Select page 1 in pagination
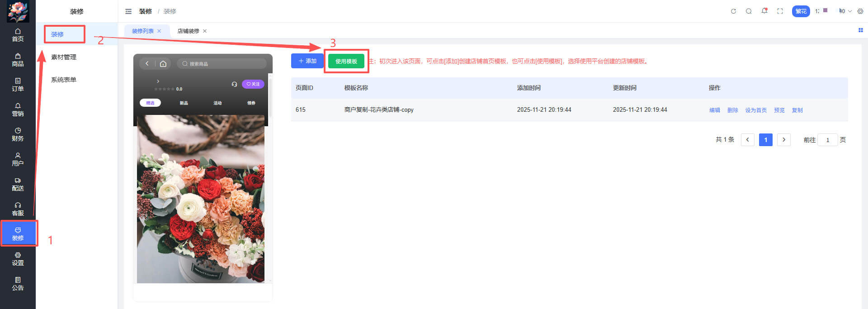This screenshot has width=868, height=309. [x=766, y=140]
